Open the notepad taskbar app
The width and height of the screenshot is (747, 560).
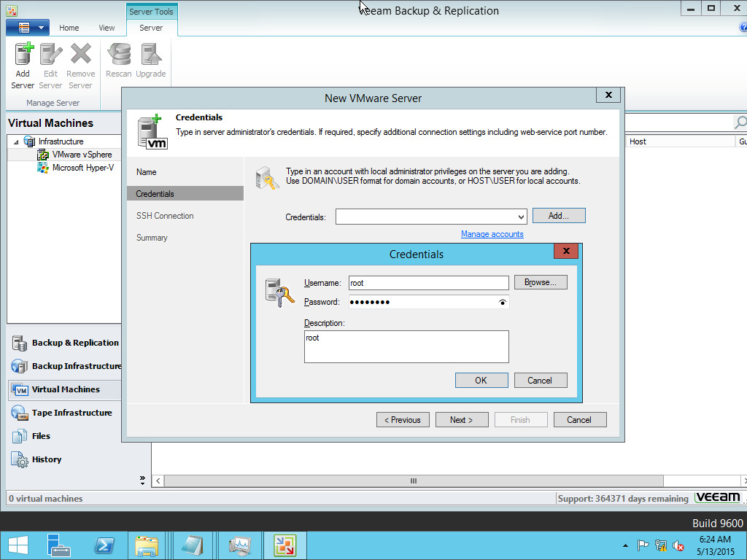coord(192,545)
